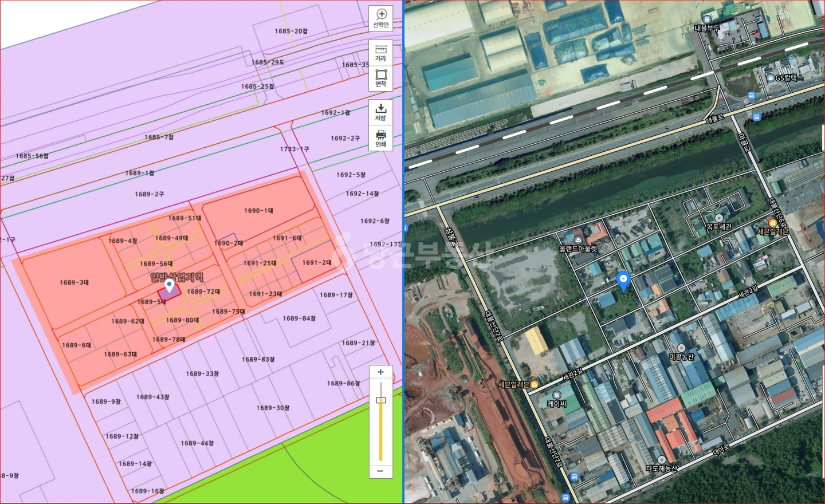Zoom out with the minus button
Image resolution: width=825 pixels, height=504 pixels.
tap(380, 471)
